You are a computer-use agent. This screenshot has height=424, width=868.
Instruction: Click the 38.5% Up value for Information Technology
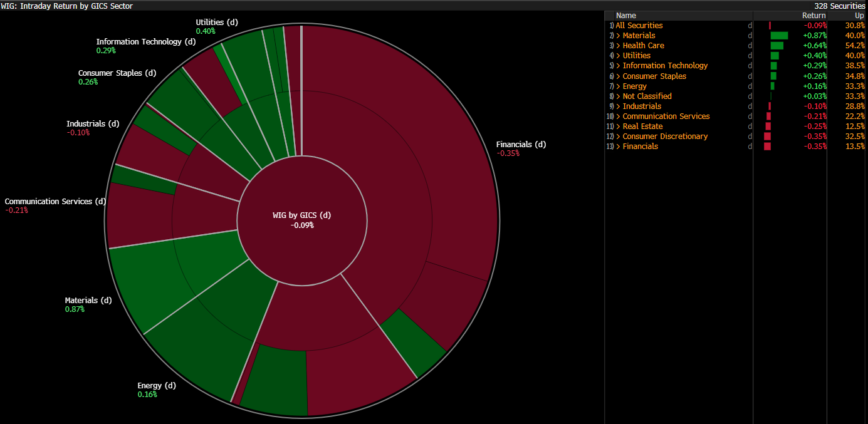point(855,66)
